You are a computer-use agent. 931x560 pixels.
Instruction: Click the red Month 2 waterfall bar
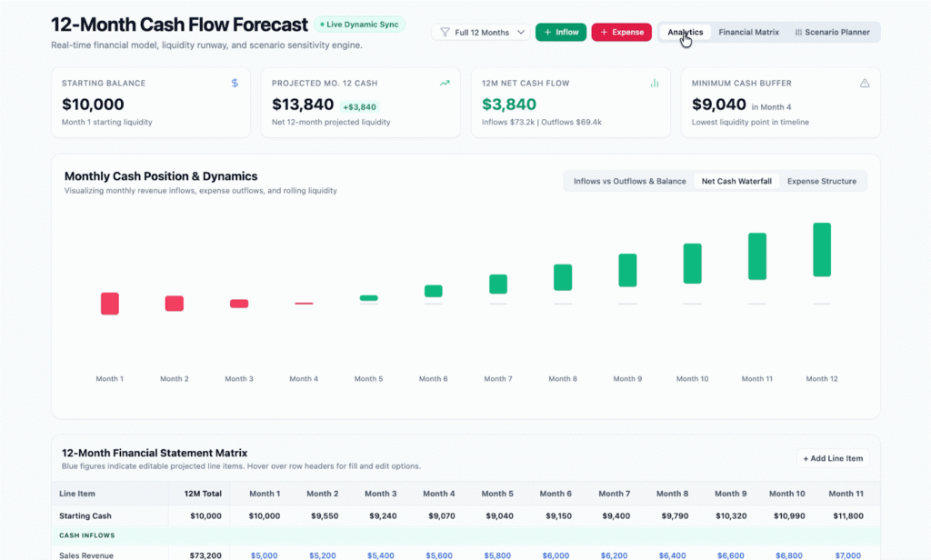(175, 304)
